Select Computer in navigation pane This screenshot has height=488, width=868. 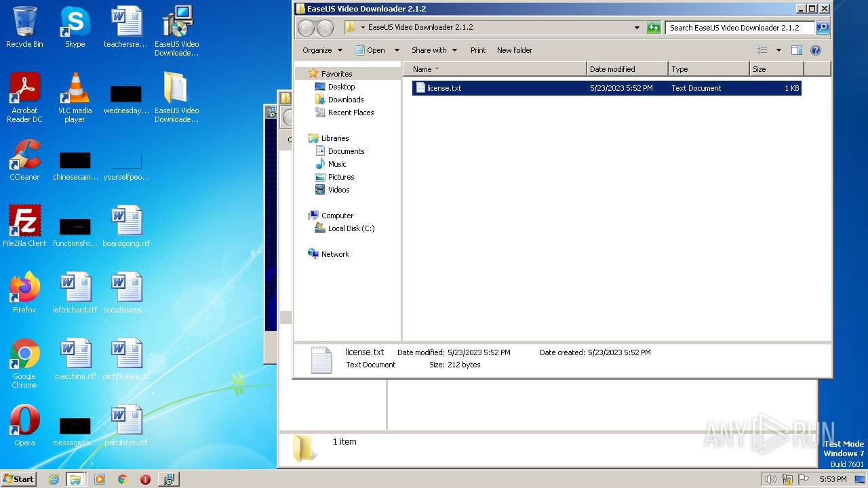coord(337,216)
